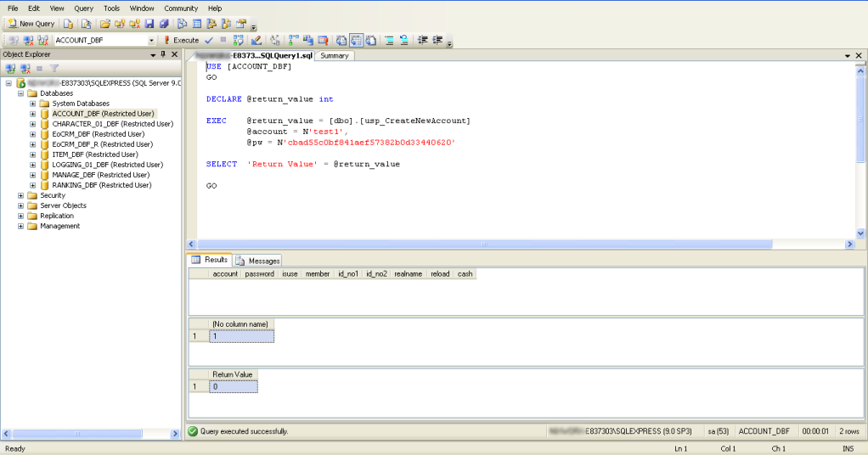Parse the query with the checkmark icon
Image resolution: width=868 pixels, height=455 pixels.
point(209,40)
